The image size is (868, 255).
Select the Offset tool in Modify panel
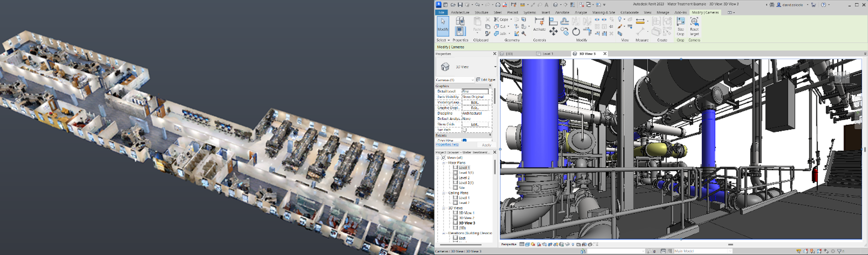tap(565, 21)
